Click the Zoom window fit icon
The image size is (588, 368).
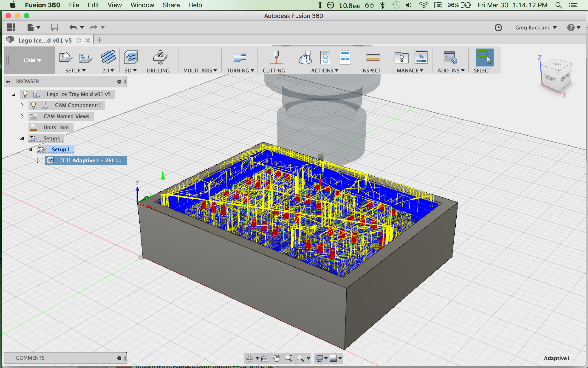(x=300, y=358)
